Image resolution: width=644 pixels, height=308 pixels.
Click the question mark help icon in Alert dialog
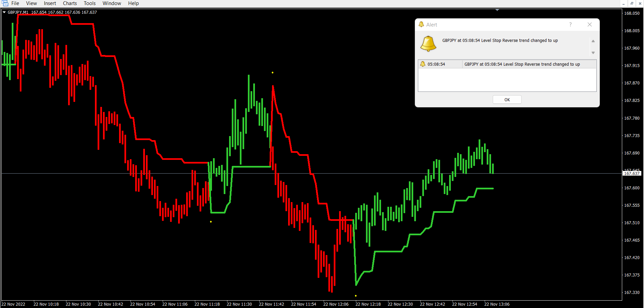pos(570,24)
